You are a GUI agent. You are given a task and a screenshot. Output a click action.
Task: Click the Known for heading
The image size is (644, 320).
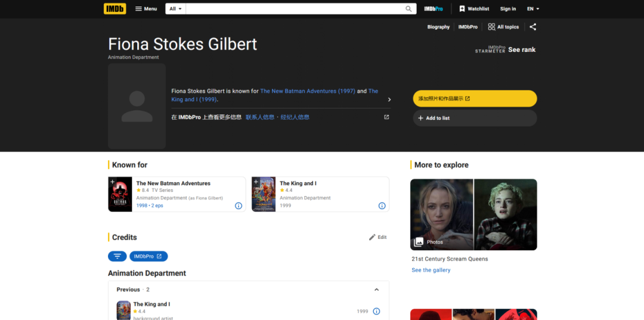pos(130,165)
